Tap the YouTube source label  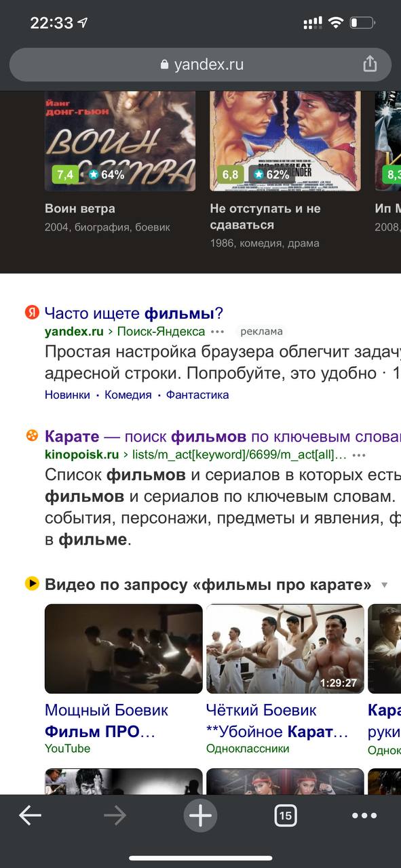[x=67, y=749]
